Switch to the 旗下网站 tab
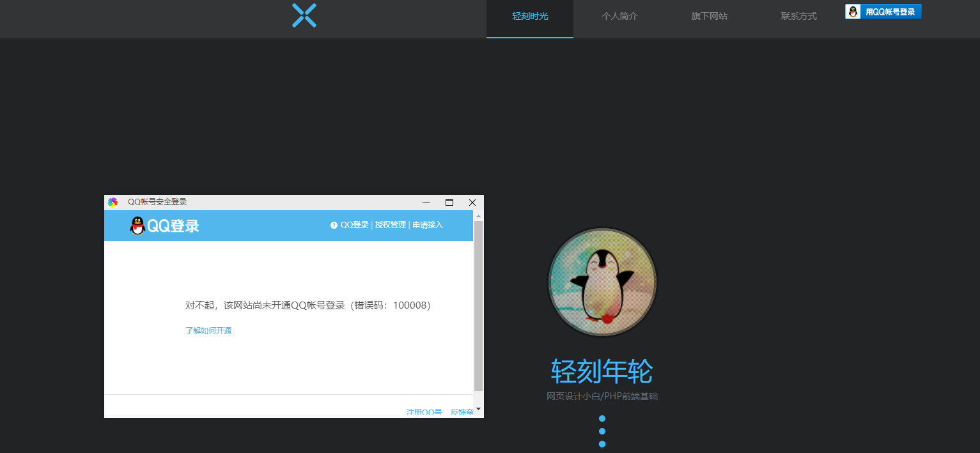The image size is (980, 453). (709, 15)
